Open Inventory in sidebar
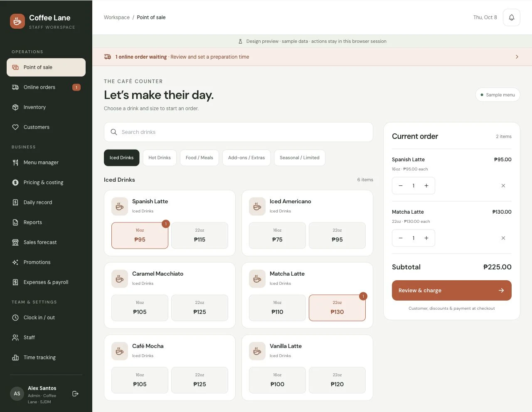 (x=46, y=107)
